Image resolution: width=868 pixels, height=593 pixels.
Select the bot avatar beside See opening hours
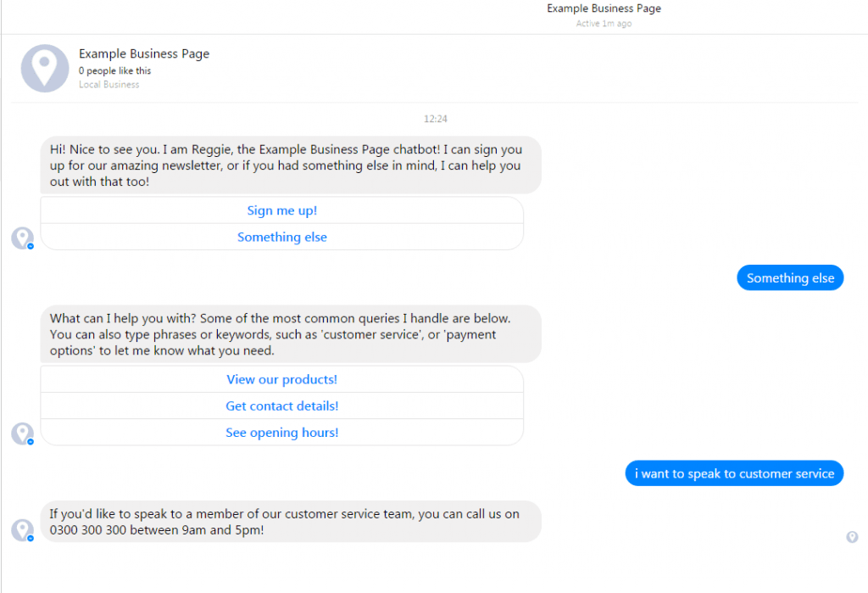[23, 434]
